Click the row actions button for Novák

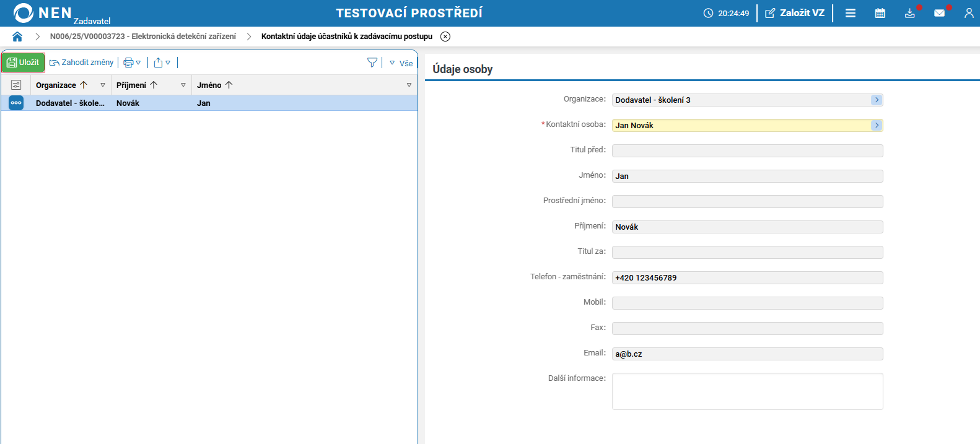16,103
